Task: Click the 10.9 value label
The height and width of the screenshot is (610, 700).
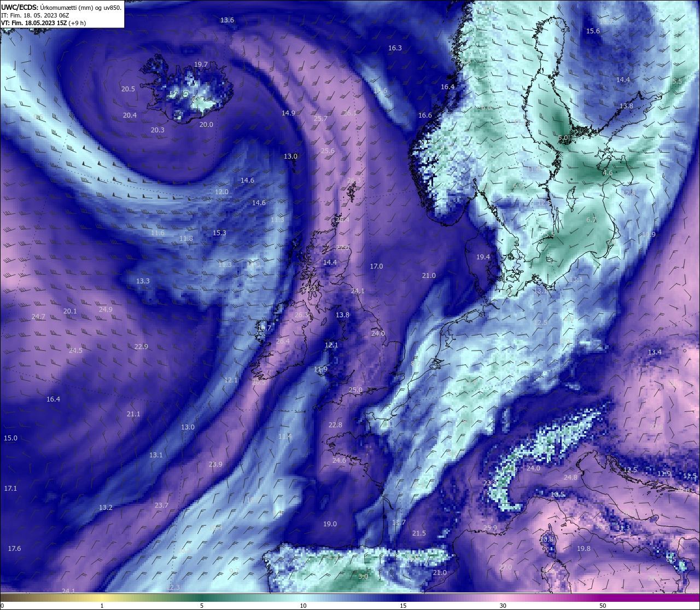Action: (x=648, y=235)
